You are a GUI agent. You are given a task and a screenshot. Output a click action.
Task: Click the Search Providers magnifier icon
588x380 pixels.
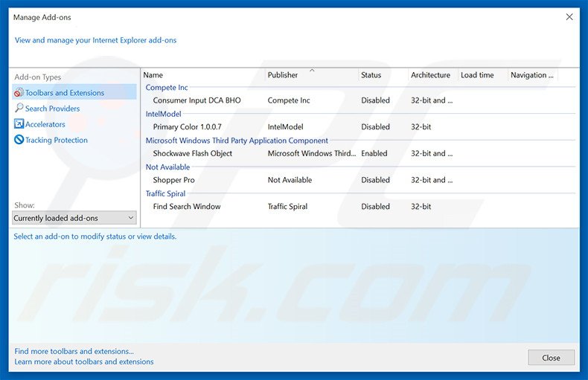click(19, 109)
